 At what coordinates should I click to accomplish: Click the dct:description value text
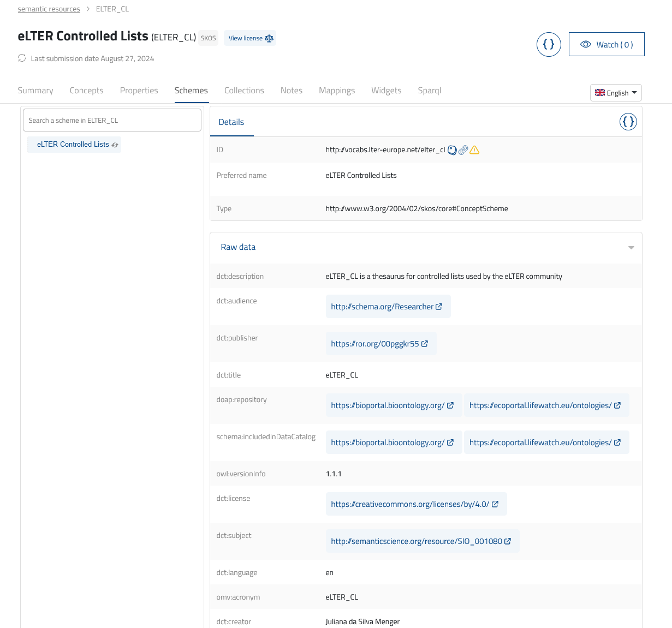(444, 276)
